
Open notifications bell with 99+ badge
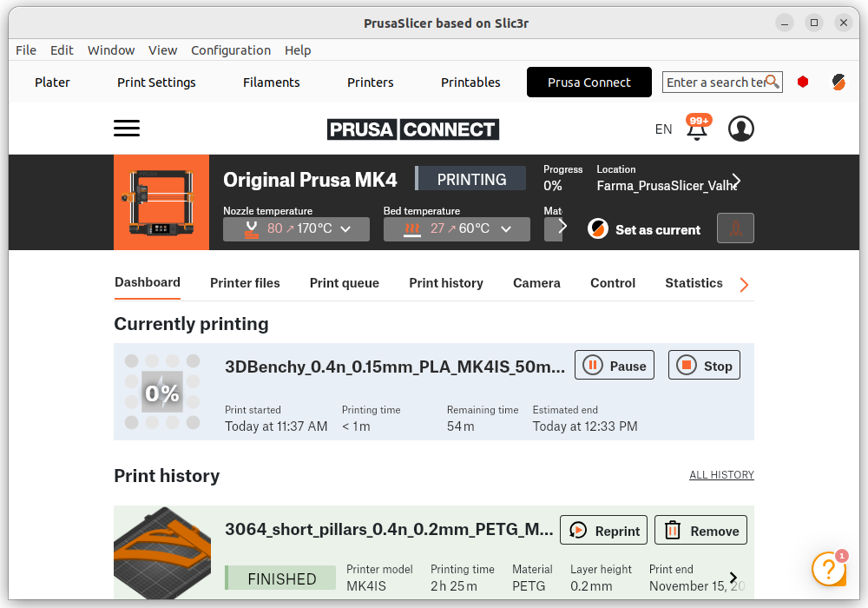(698, 128)
